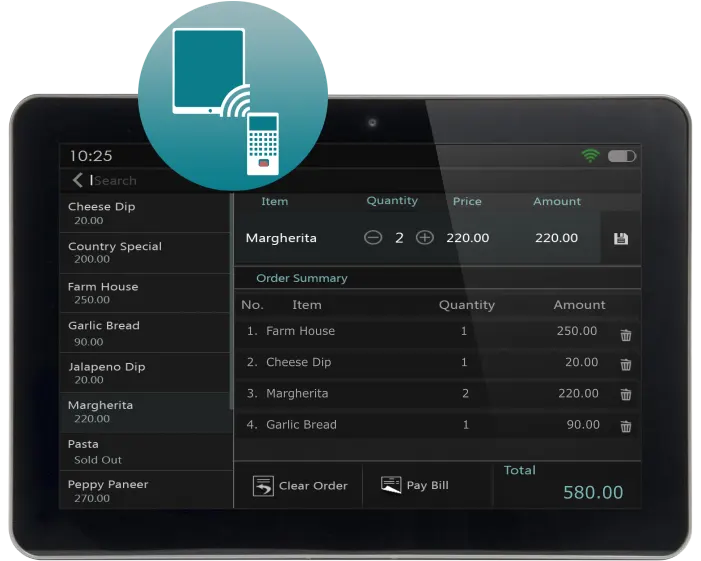Select Peppy Paneer from menu list
This screenshot has height=561, width=701.
(x=145, y=490)
